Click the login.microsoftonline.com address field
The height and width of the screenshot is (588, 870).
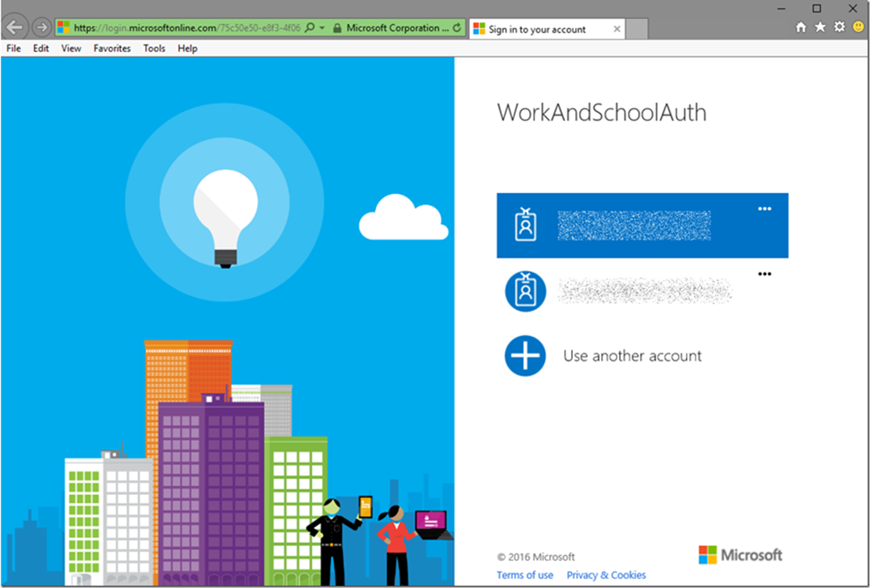click(x=187, y=28)
